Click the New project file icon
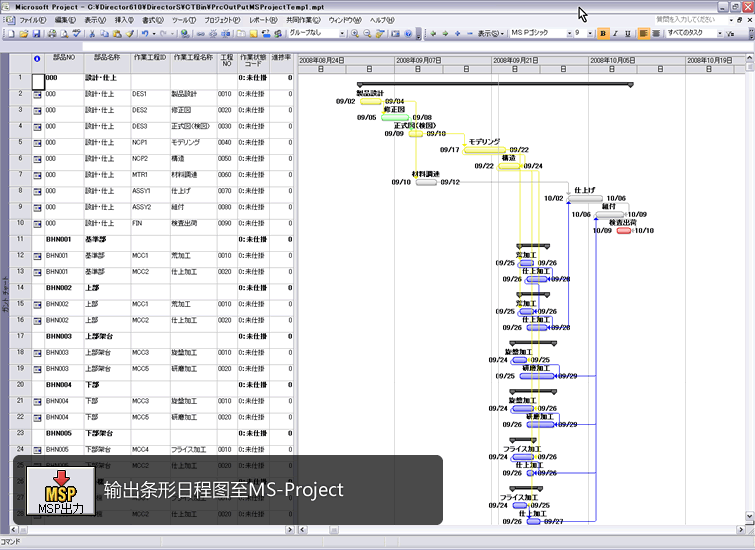 (x=12, y=34)
